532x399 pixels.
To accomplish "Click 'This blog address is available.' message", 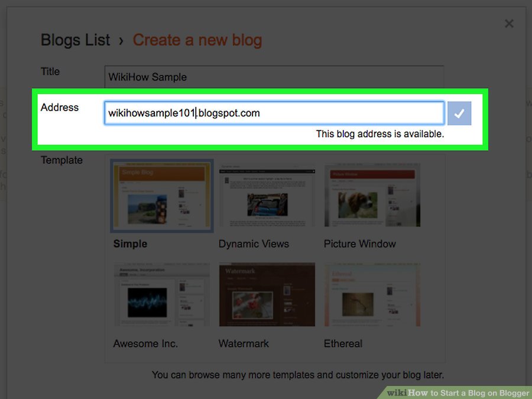I will coord(380,134).
